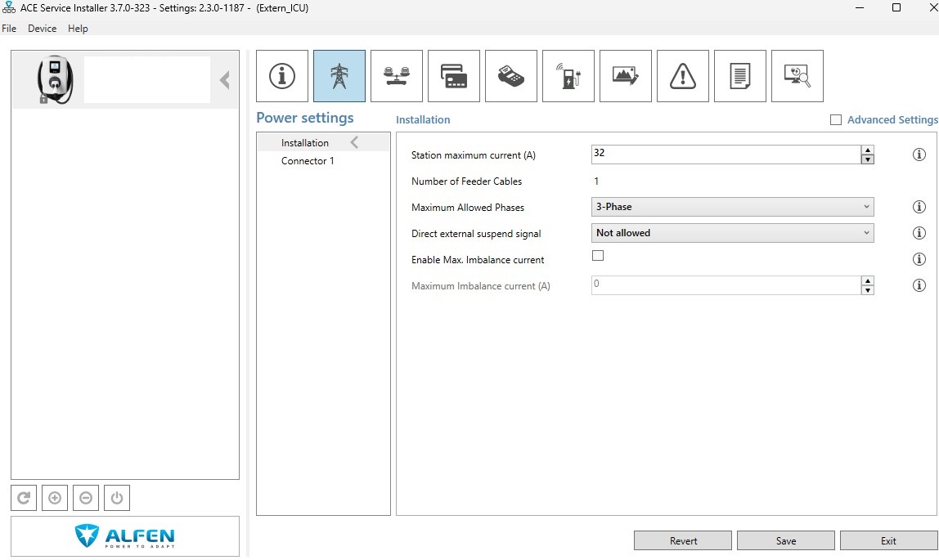Open the Device menu
The width and height of the screenshot is (939, 560).
[x=42, y=28]
